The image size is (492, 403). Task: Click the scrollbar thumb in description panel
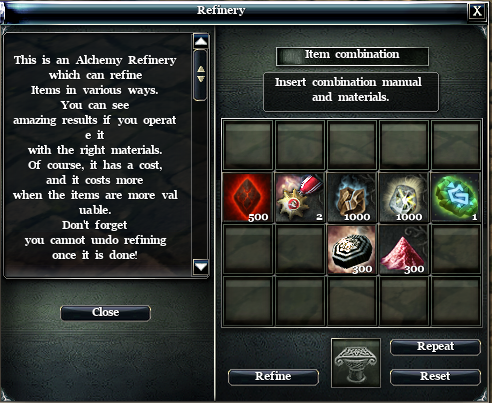[x=201, y=75]
